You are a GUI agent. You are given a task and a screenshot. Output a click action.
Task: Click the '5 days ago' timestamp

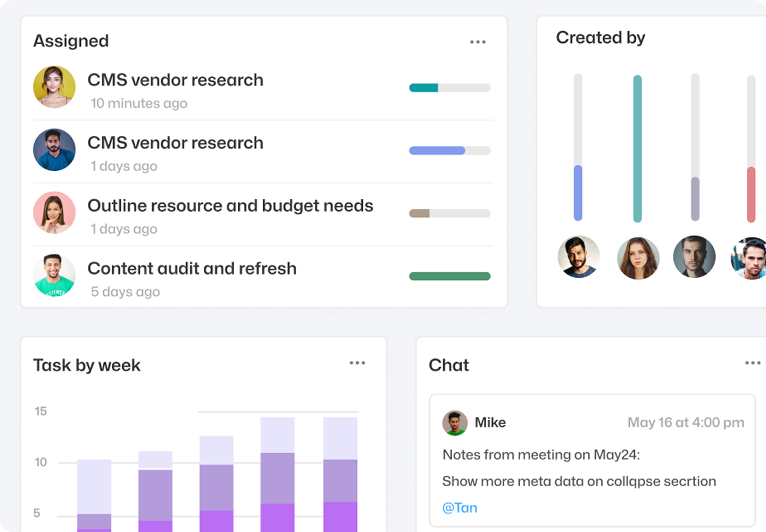pos(125,292)
